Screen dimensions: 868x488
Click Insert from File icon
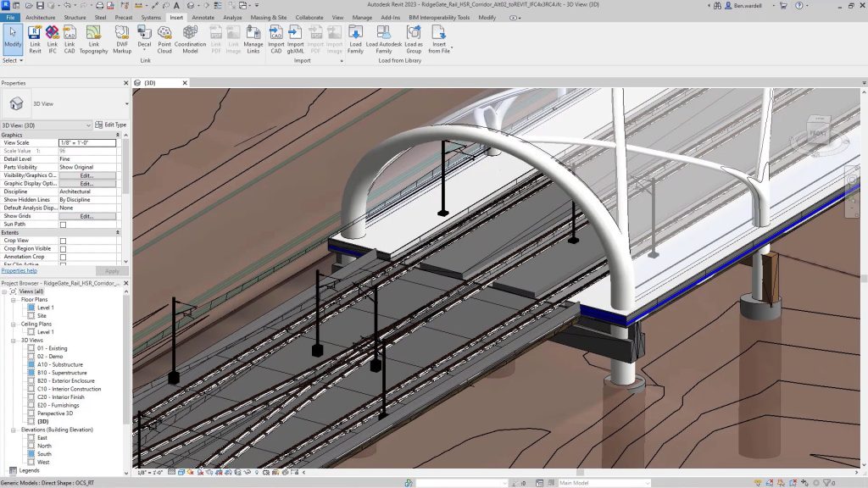(438, 39)
